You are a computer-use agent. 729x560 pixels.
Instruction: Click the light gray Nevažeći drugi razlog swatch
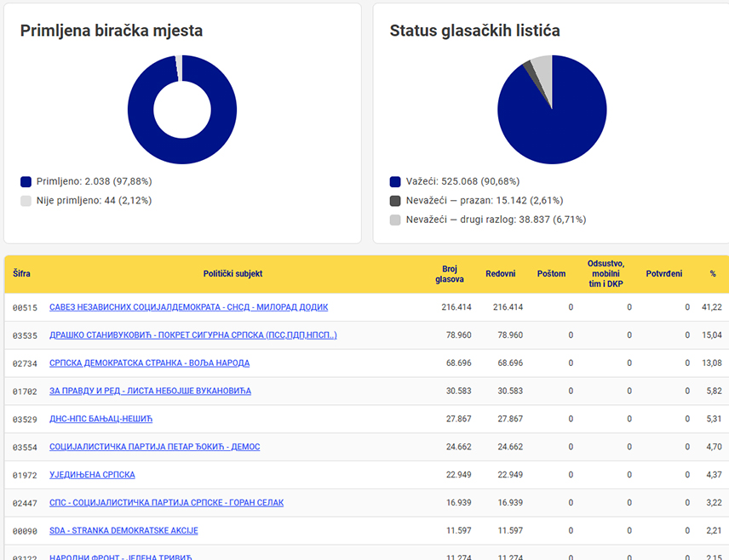(x=395, y=220)
